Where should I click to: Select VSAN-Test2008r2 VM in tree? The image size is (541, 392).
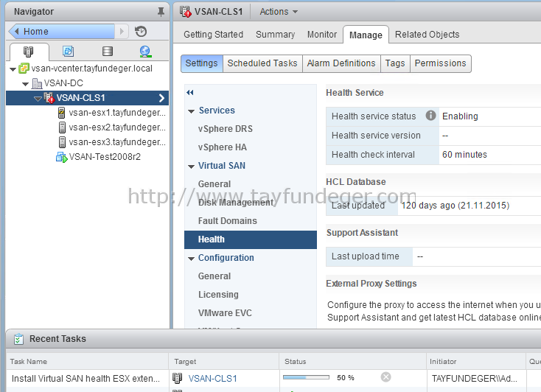point(105,157)
